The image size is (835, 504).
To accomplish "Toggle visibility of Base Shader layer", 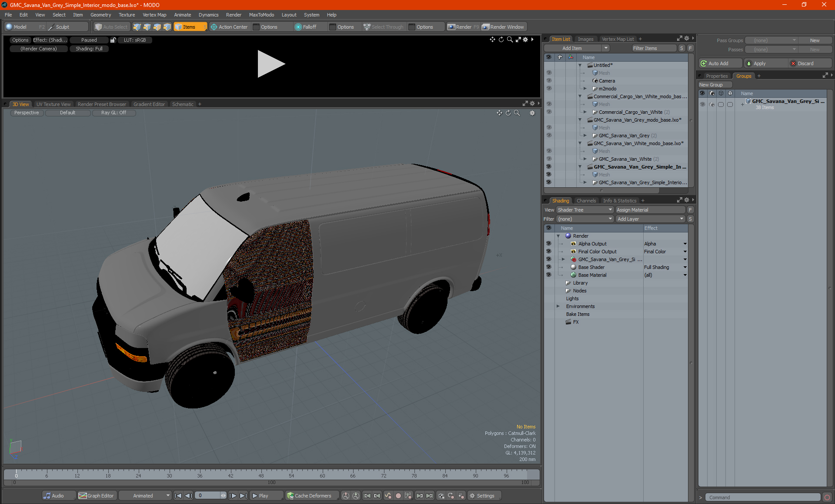I will pyautogui.click(x=548, y=267).
